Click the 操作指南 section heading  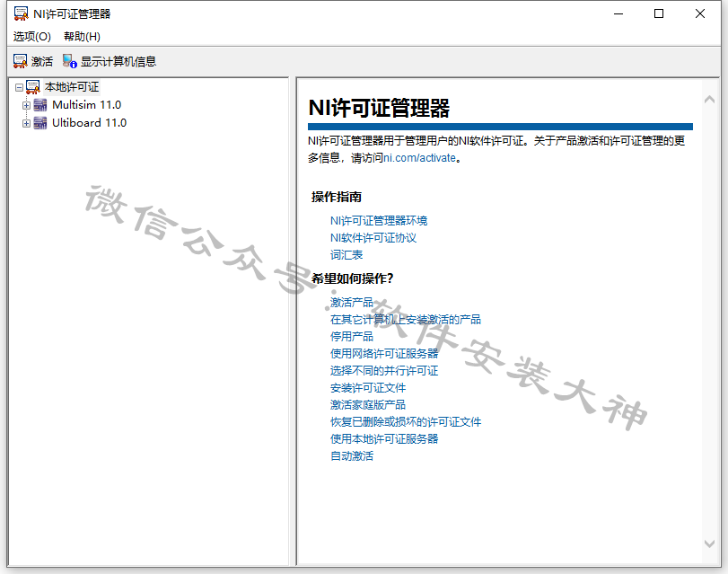tap(336, 197)
